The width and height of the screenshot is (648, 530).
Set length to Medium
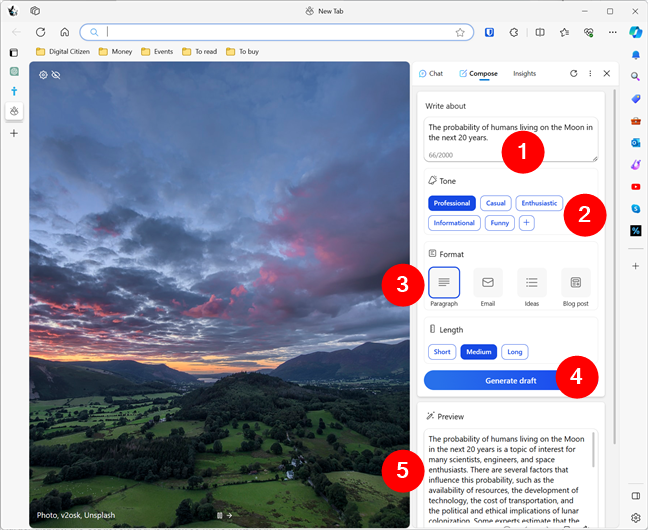[x=479, y=352]
